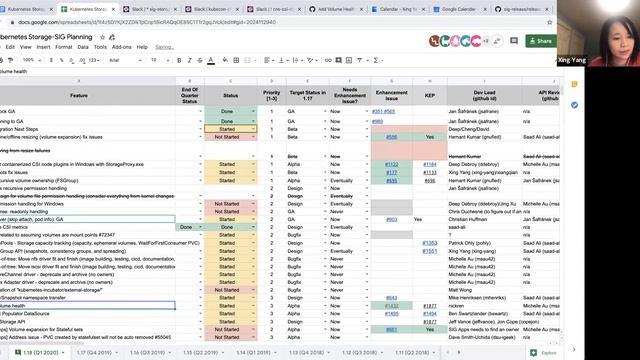This screenshot has width=640, height=360.
Task: Open the Keep notes side panel icon
Action: click(574, 84)
